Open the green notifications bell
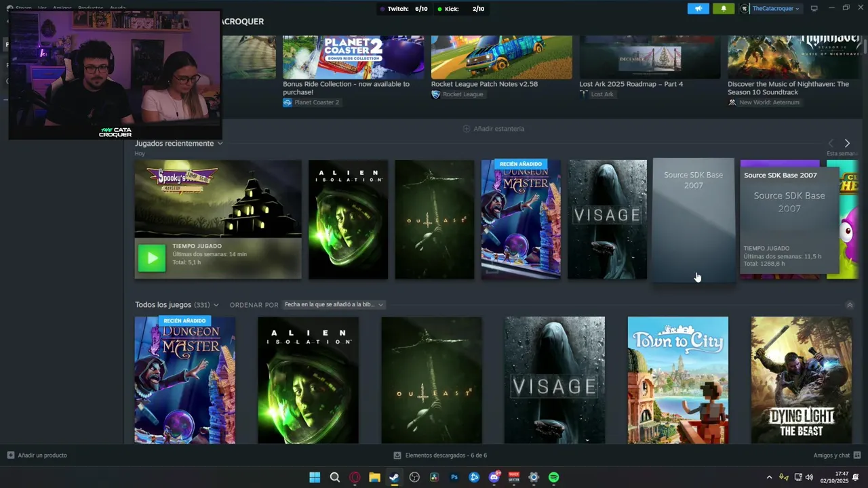This screenshot has width=868, height=488. tap(723, 9)
